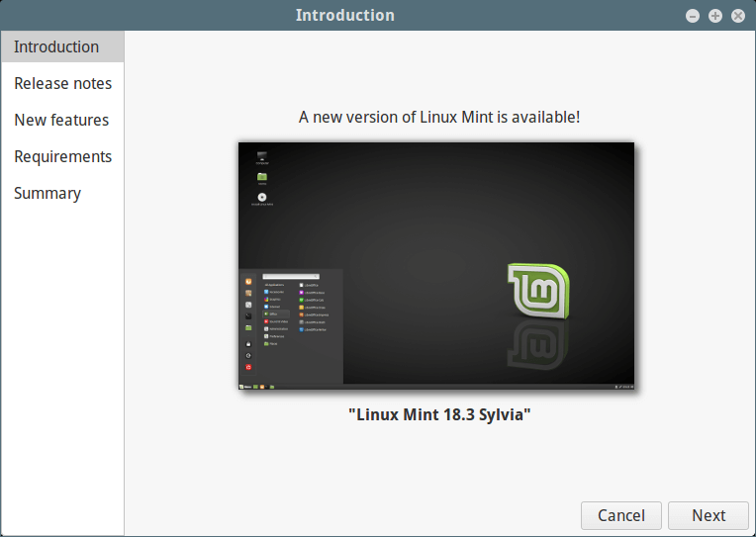Click the Linux Mint logo in the preview

(537, 292)
